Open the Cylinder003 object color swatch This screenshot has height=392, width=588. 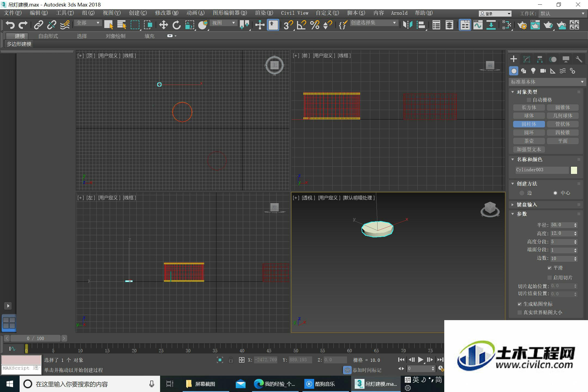tap(574, 170)
